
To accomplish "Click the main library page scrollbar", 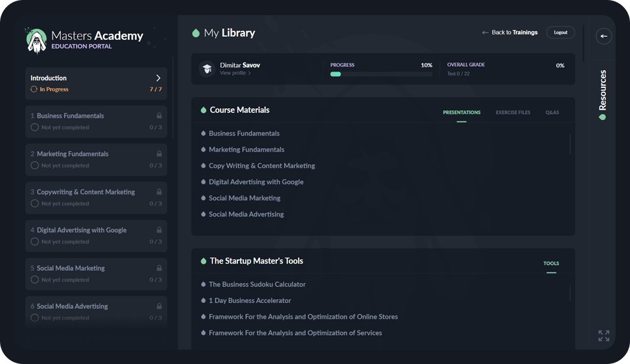I will (x=583, y=44).
